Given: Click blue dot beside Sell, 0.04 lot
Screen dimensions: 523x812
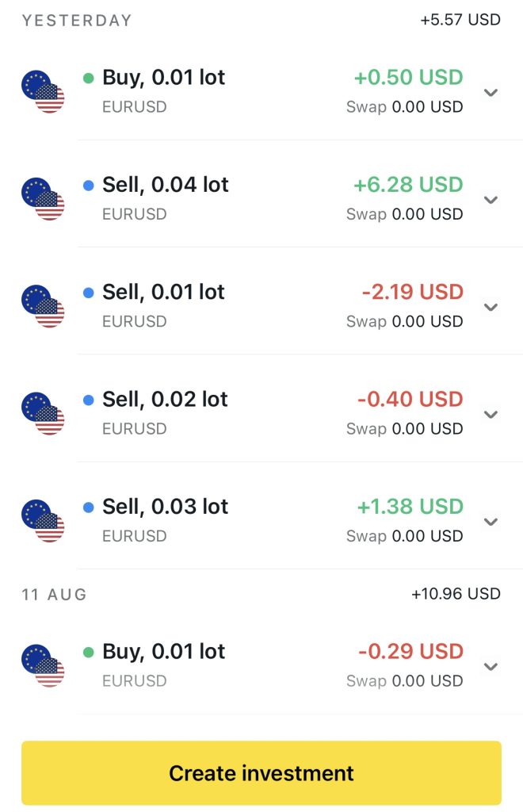Looking at the screenshot, I should click(89, 186).
